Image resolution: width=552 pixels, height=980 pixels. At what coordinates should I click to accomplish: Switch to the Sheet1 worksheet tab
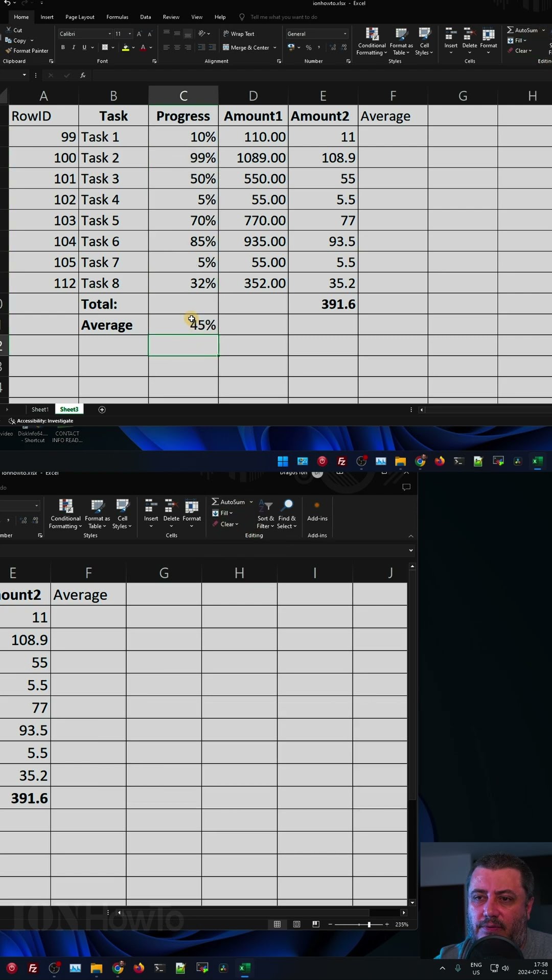(40, 409)
